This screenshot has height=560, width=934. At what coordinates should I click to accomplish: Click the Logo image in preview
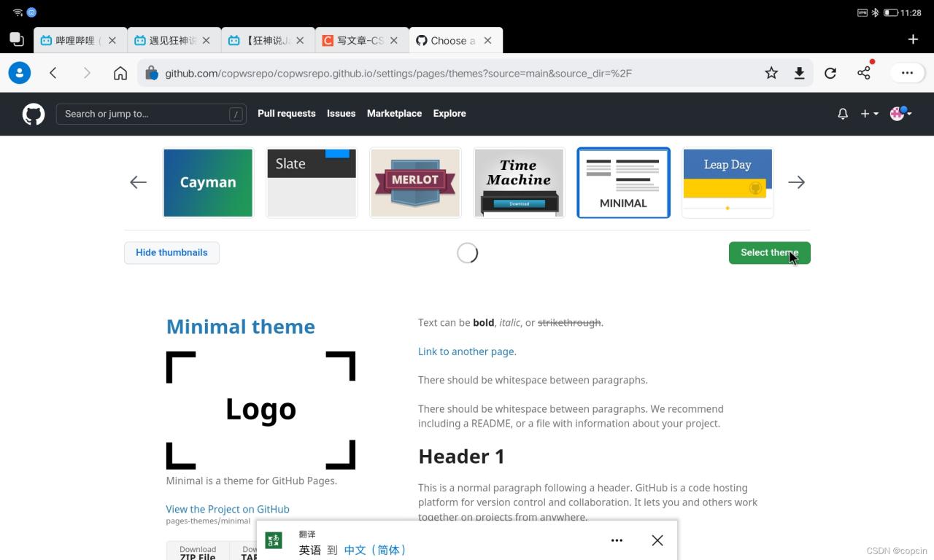pos(260,410)
